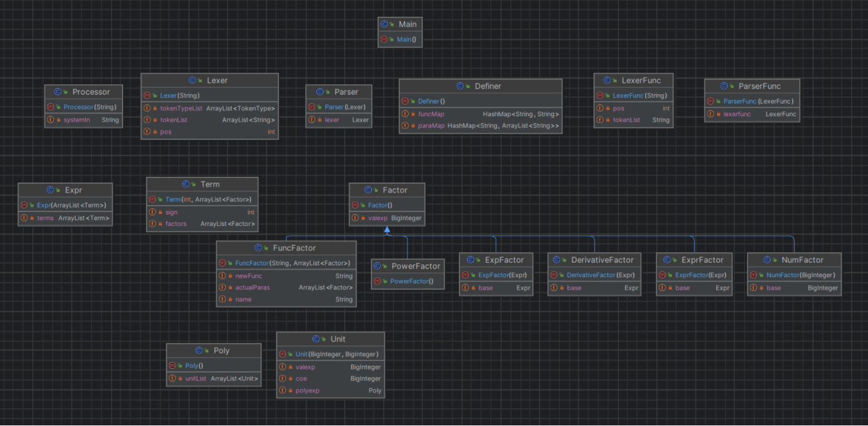Screen dimensions: 868x426
Task: Select the tokenTypeList field in Lexer
Action: [x=210, y=109]
